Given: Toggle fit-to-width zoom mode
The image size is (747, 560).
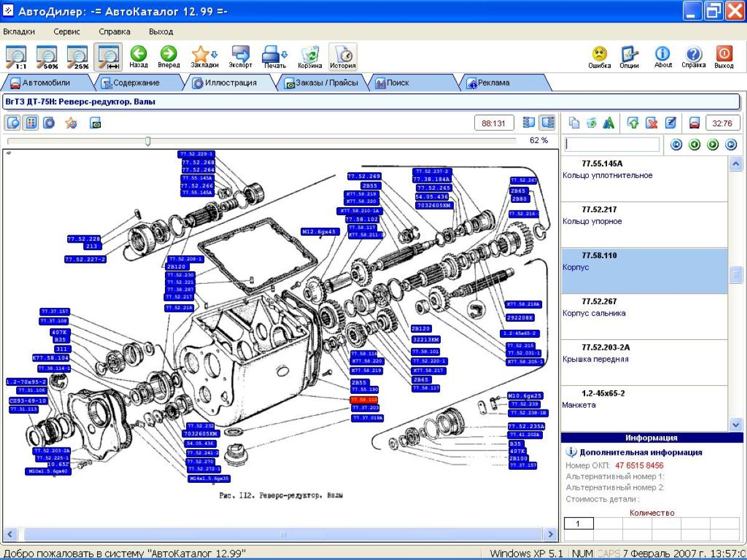Looking at the screenshot, I should [x=108, y=57].
